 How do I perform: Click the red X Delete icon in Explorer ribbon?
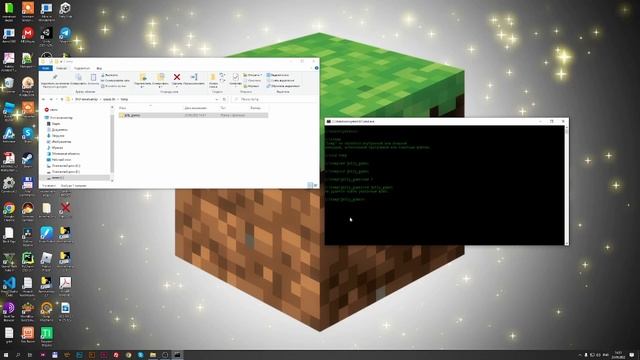click(177, 77)
